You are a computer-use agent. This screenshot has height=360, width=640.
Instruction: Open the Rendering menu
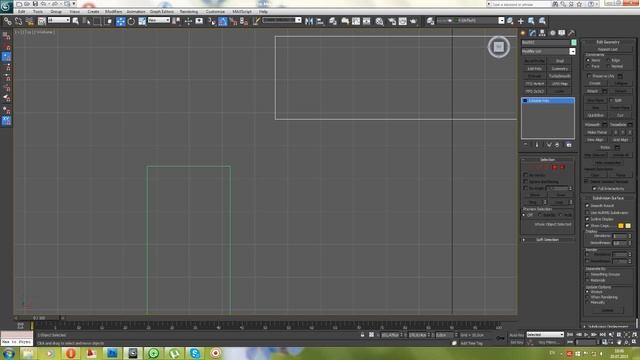pyautogui.click(x=189, y=11)
